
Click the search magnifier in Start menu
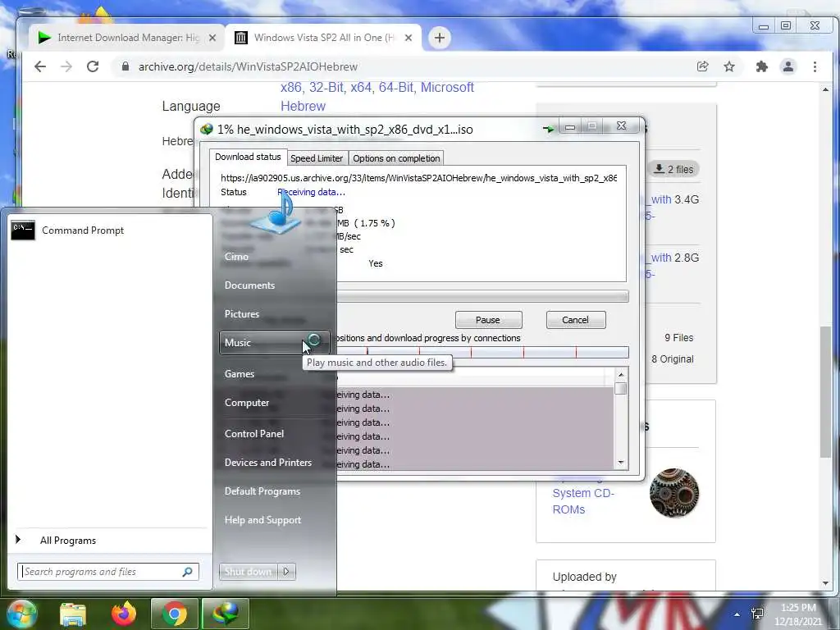[x=188, y=572]
